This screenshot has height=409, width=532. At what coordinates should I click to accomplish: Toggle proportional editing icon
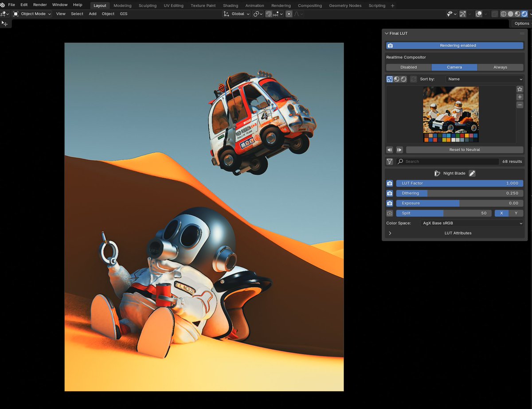tap(289, 14)
